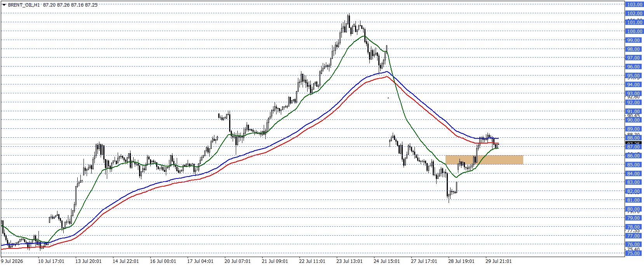Click the 28 Jul 19:01 time label
Viewport: 644px width, 266px height.
(461, 261)
